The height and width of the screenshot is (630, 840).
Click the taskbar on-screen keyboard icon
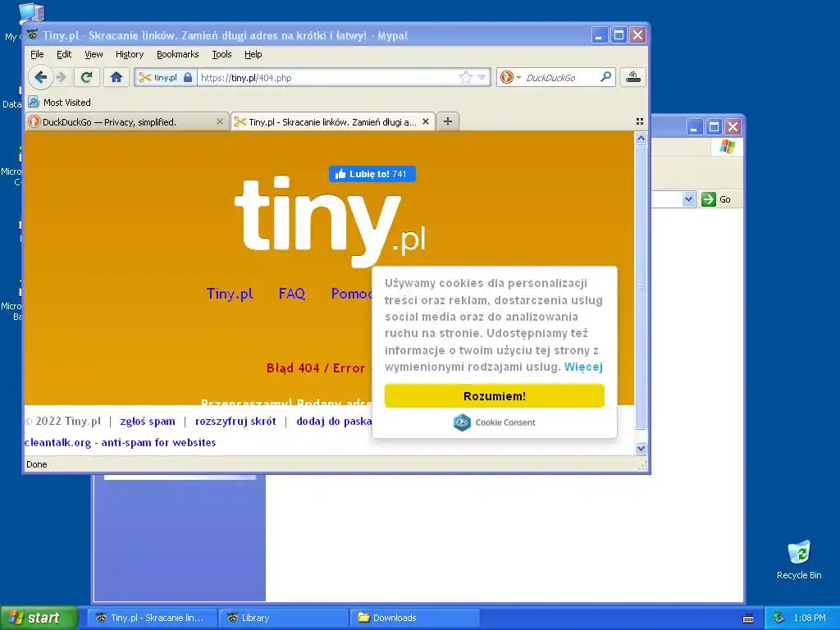pos(748,619)
